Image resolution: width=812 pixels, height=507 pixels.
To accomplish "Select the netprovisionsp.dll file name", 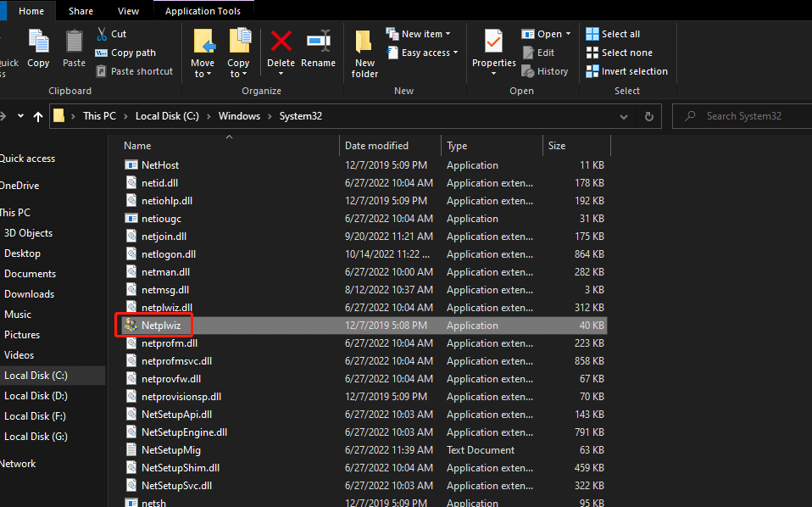I will tap(181, 397).
